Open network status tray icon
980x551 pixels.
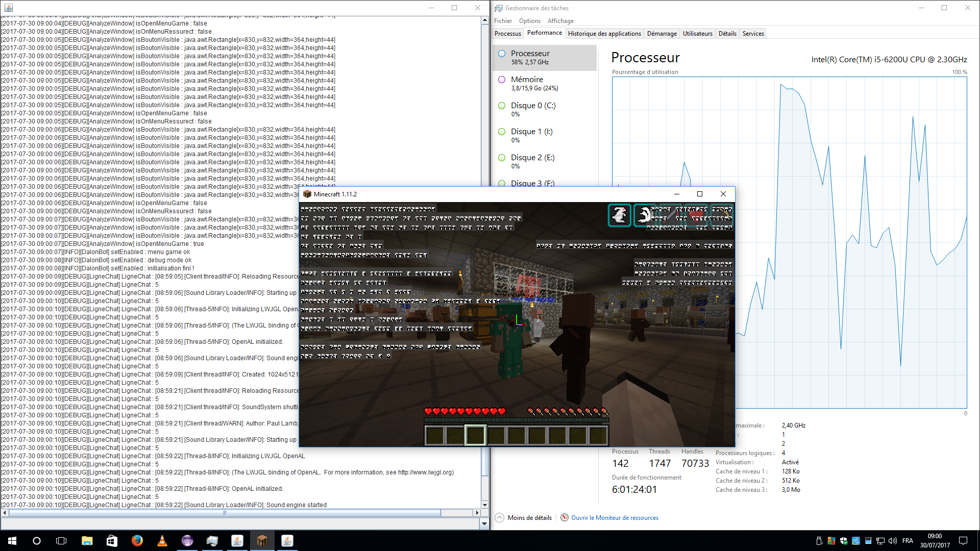(880, 541)
